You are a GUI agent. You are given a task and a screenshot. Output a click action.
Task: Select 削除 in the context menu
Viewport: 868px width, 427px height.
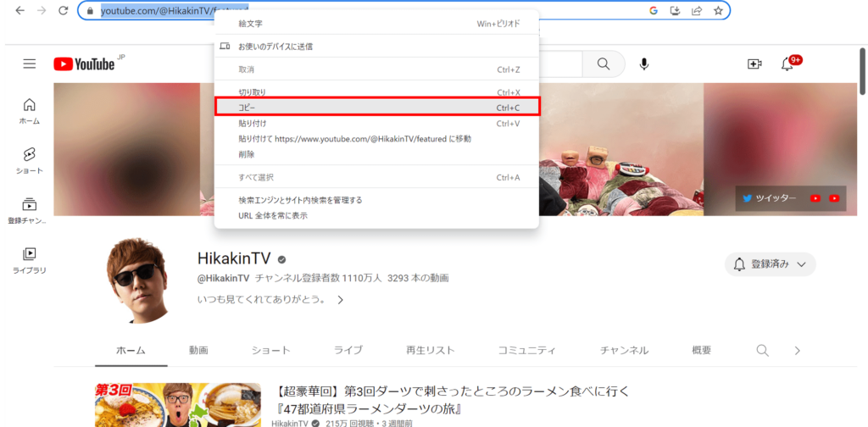[x=376, y=154]
